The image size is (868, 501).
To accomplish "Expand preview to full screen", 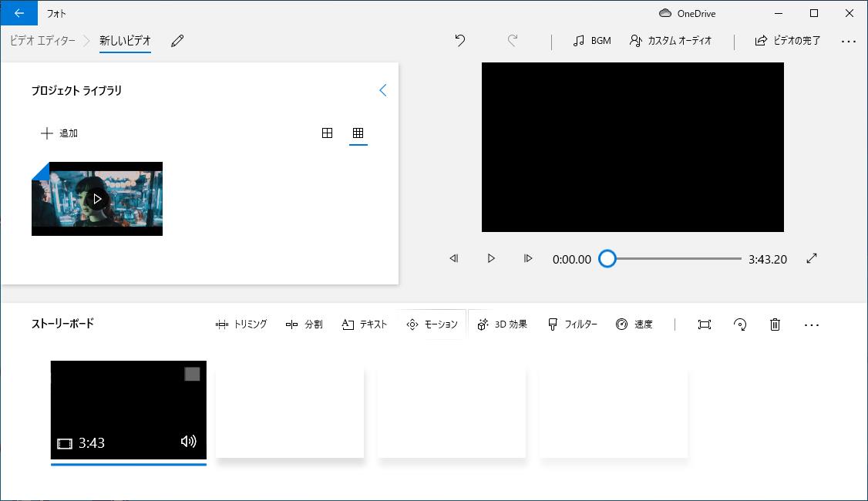I will pyautogui.click(x=812, y=258).
